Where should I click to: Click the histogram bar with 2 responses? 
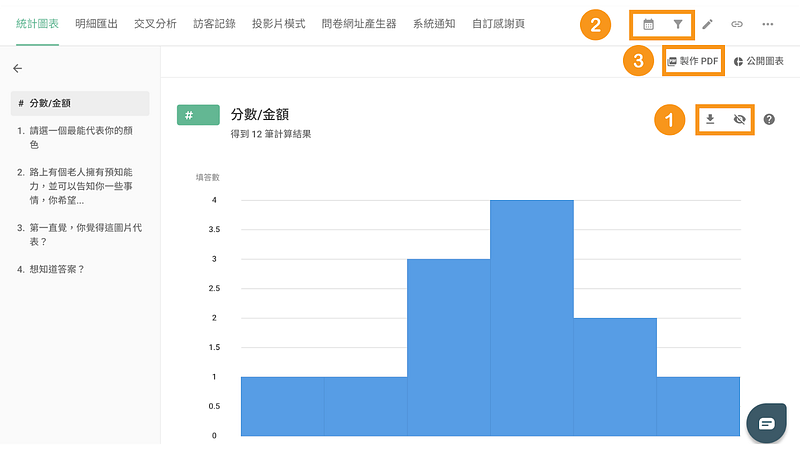615,377
